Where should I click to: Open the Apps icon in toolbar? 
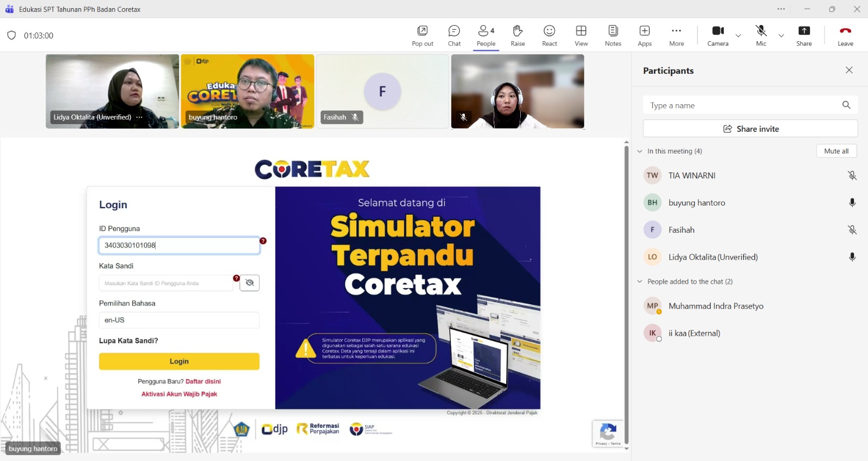(644, 35)
